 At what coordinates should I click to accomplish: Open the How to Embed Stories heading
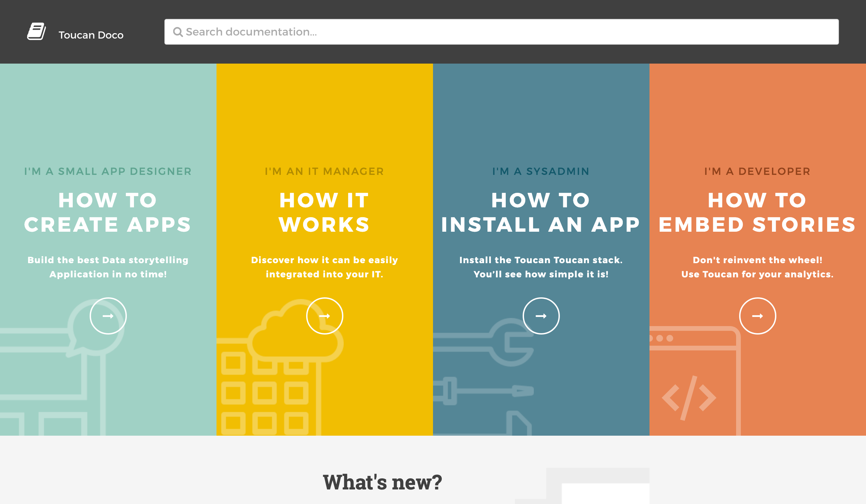click(x=757, y=212)
